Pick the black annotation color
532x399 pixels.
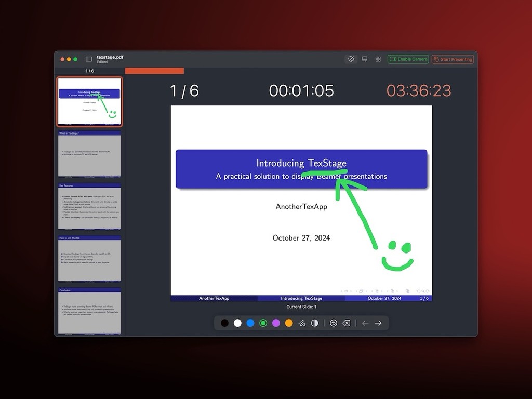tap(224, 323)
